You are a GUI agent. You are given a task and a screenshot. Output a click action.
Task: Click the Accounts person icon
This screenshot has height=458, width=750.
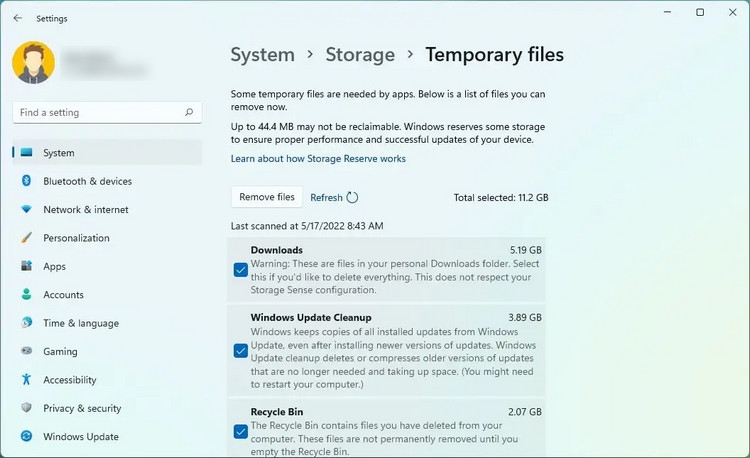point(27,294)
